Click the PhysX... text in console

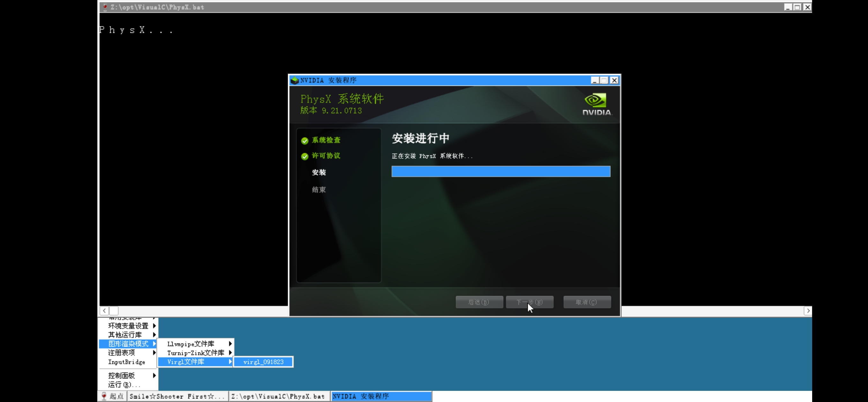coord(136,30)
